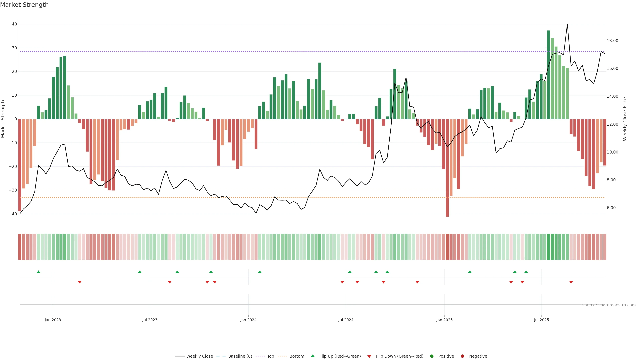Click the 18.00 price axis tick
Viewport: 644px width, 362px height.
612,41
